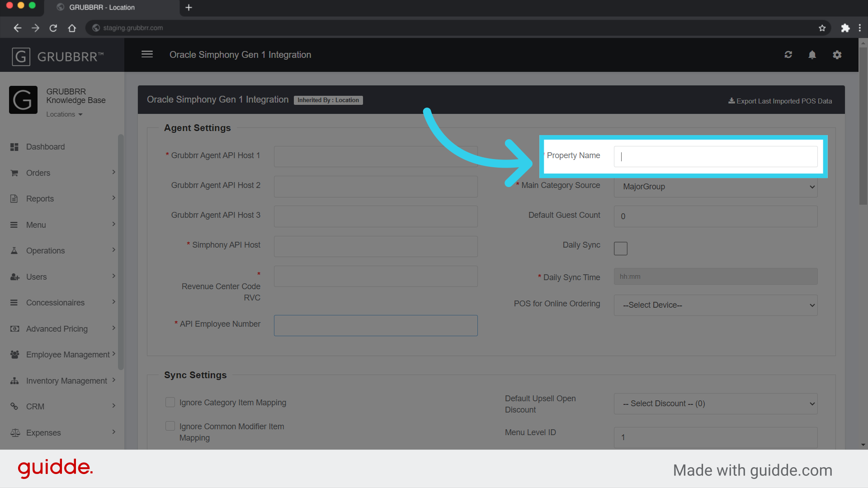The image size is (868, 488).
Task: Click the Operations flask icon
Action: tap(14, 251)
